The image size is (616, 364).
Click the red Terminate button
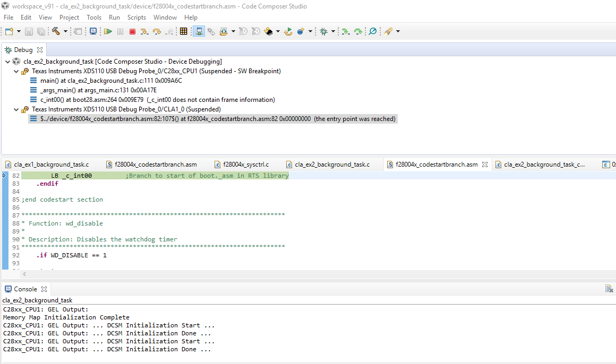(x=132, y=32)
